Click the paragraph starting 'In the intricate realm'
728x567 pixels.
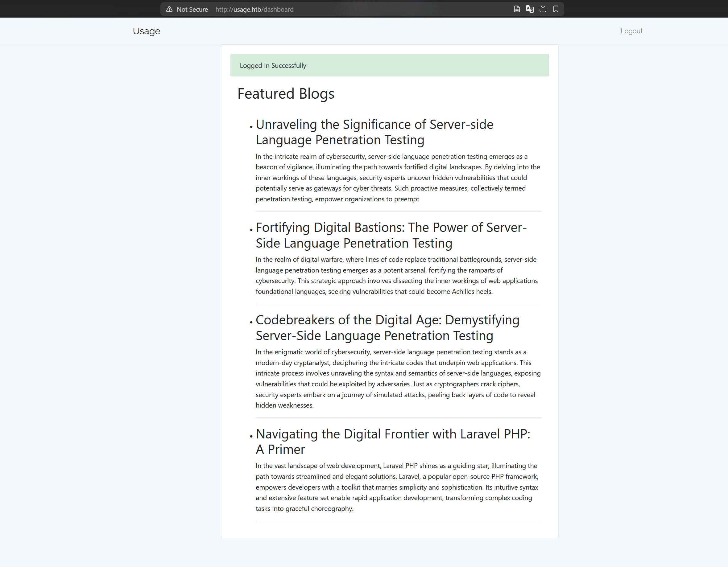pos(397,178)
